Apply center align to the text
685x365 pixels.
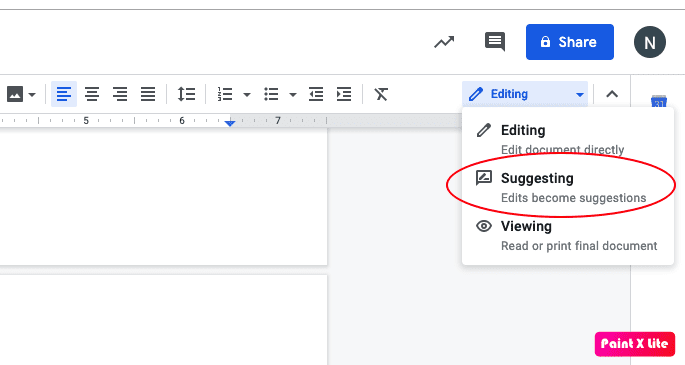click(x=92, y=94)
